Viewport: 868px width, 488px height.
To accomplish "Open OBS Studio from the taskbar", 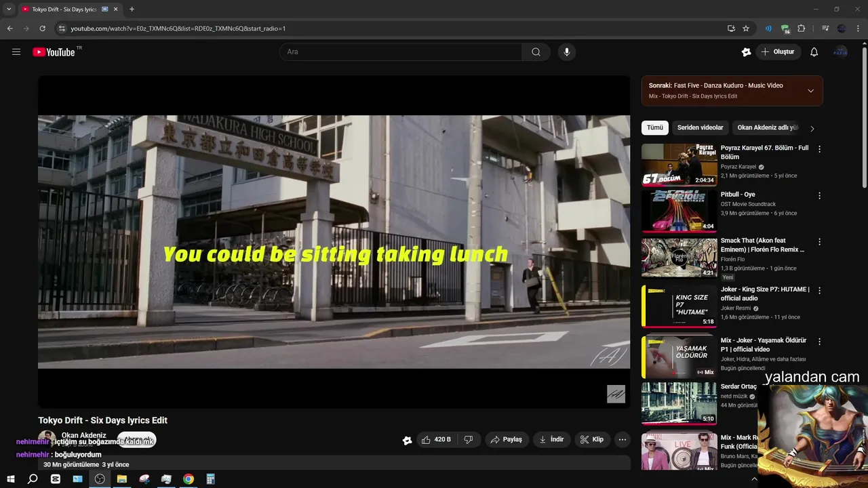I will pos(100,479).
